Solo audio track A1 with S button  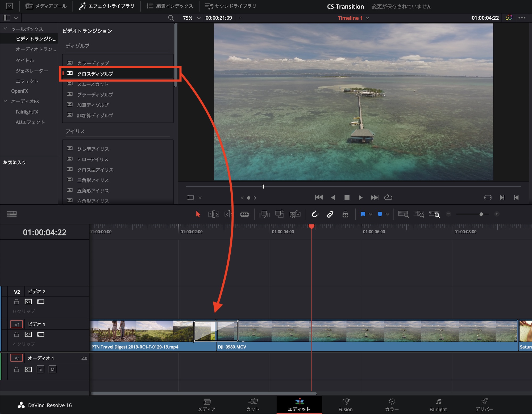pyautogui.click(x=40, y=369)
